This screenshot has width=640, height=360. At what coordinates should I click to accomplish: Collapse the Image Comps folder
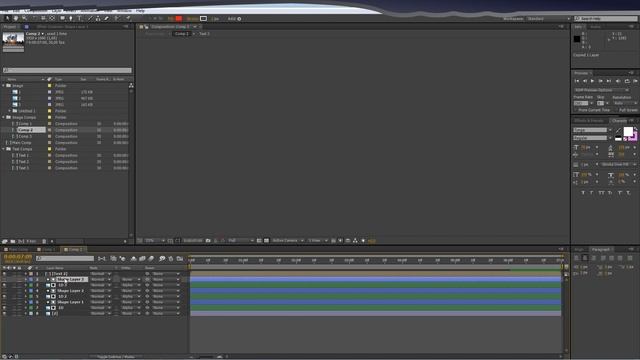click(4, 117)
